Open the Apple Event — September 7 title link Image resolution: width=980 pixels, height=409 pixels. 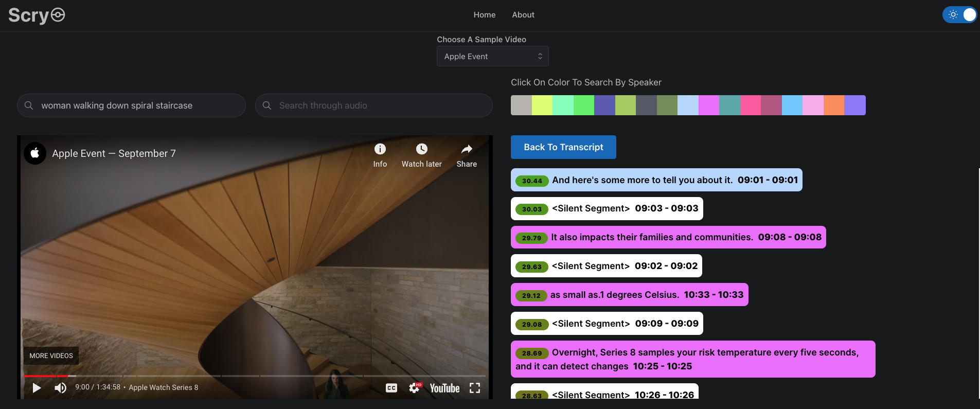[x=114, y=153]
